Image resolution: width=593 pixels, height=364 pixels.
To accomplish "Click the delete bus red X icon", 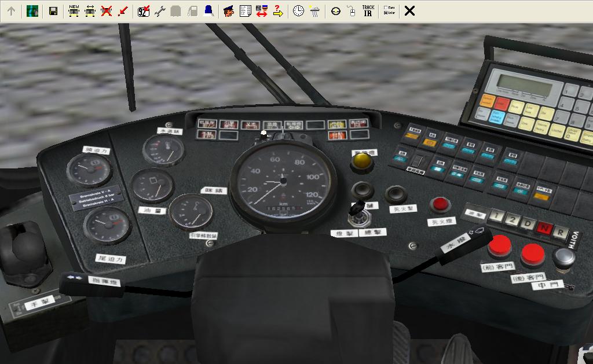I will [107, 11].
